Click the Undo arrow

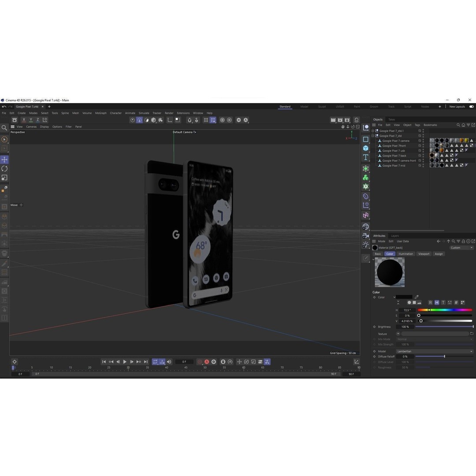[x=4, y=107]
